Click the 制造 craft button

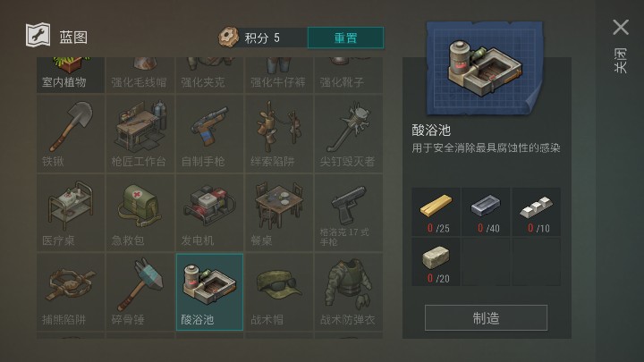tap(486, 317)
